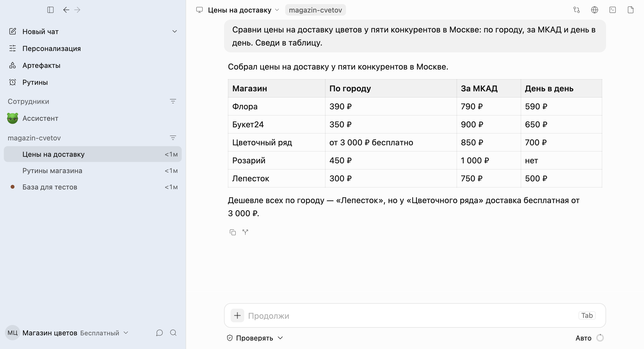The height and width of the screenshot is (349, 644).
Task: Expand the Новый чат chevron
Action: tap(175, 31)
